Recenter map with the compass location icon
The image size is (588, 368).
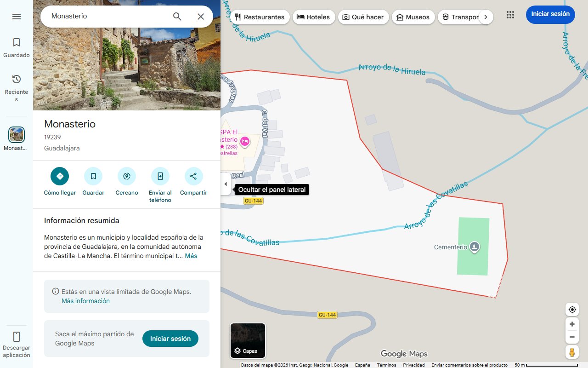(x=572, y=309)
